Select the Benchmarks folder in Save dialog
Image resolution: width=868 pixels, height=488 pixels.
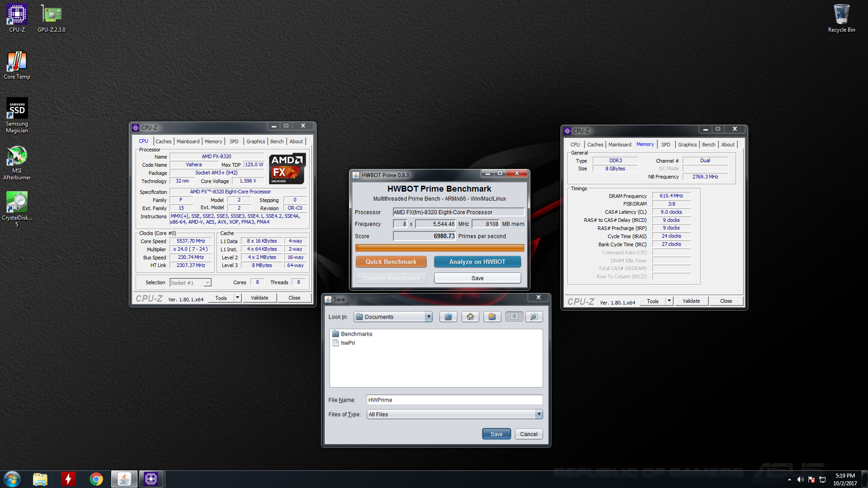[x=352, y=334]
